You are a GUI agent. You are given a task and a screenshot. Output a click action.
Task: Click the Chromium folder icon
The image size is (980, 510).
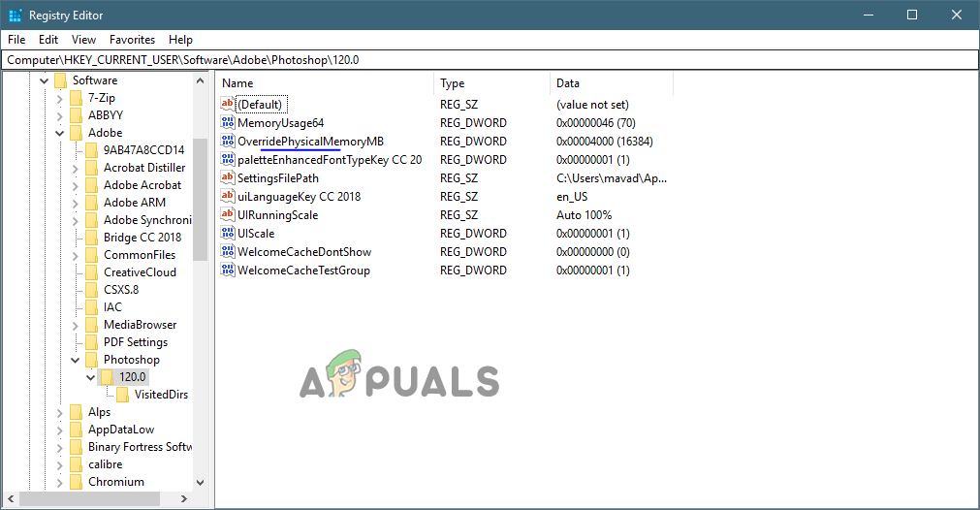(x=77, y=482)
